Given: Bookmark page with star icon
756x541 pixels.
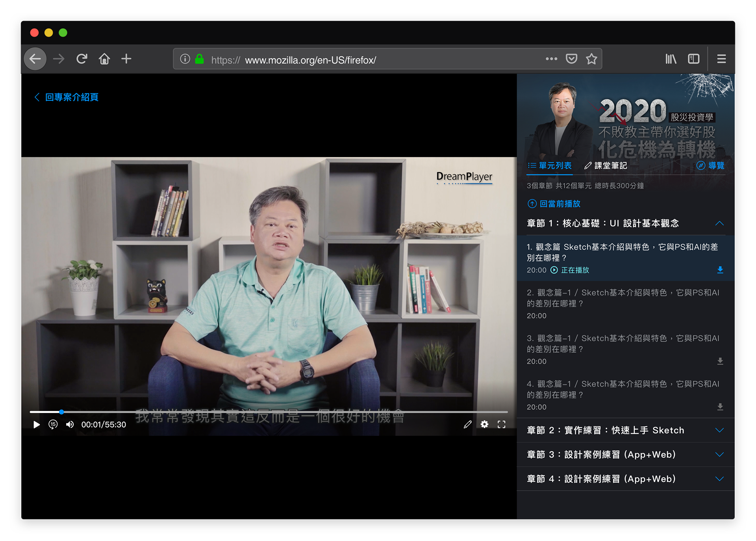Looking at the screenshot, I should (x=591, y=59).
